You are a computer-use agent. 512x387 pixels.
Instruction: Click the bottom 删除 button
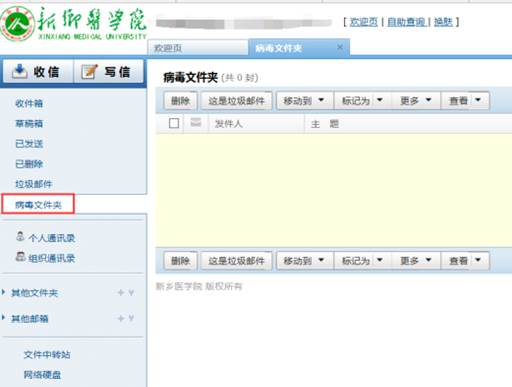180,260
